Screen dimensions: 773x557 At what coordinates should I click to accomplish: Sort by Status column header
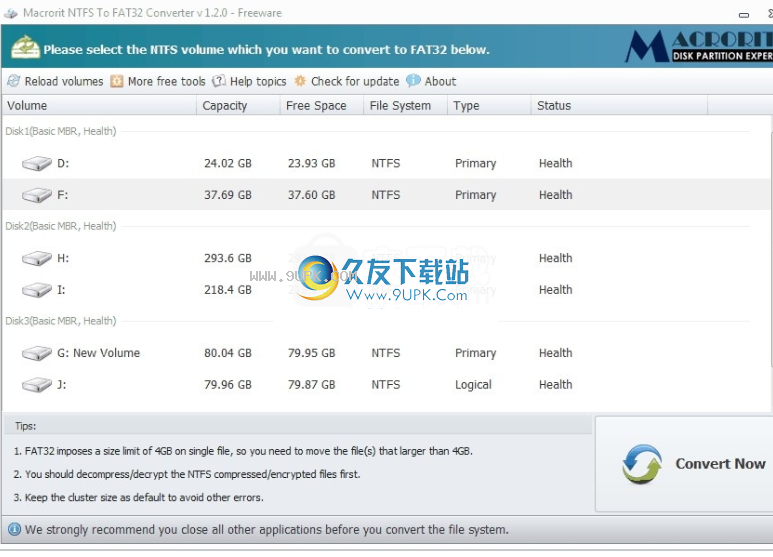[x=619, y=105]
